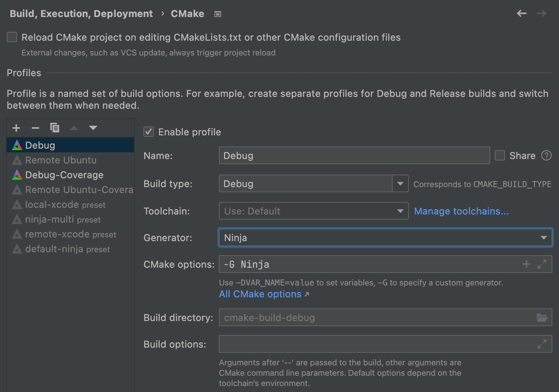This screenshot has width=559, height=392.
Task: Open Manage toolchains link
Action: pyautogui.click(x=461, y=211)
